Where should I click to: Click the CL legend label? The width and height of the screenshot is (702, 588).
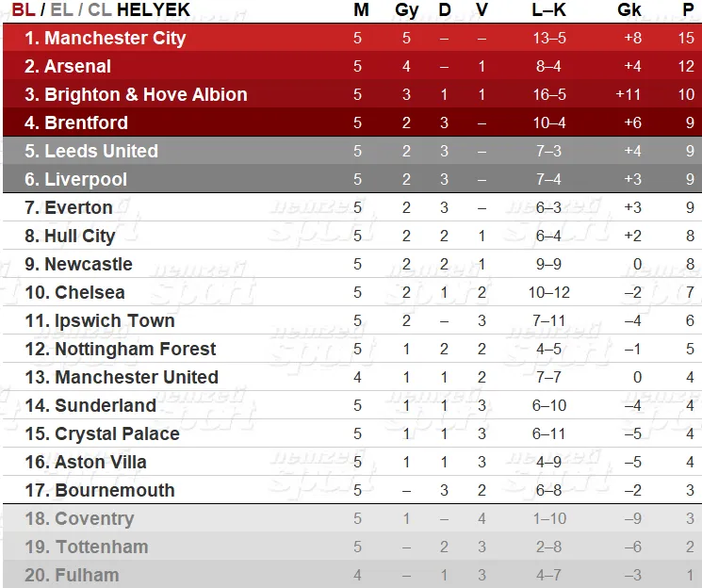pos(100,9)
